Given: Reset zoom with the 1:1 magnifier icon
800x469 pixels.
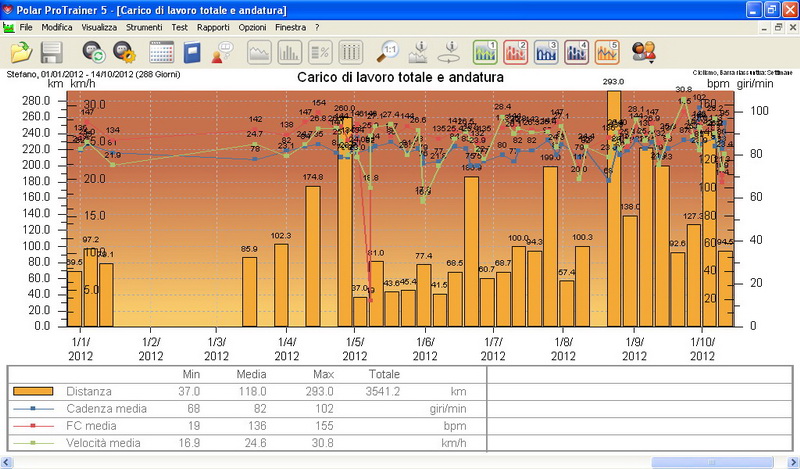Looking at the screenshot, I should pyautogui.click(x=388, y=52).
